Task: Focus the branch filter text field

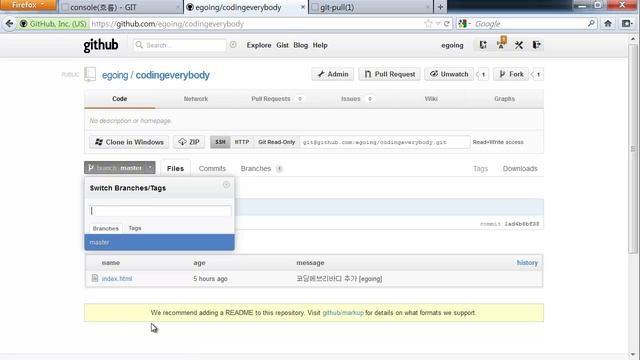Action: click(160, 211)
